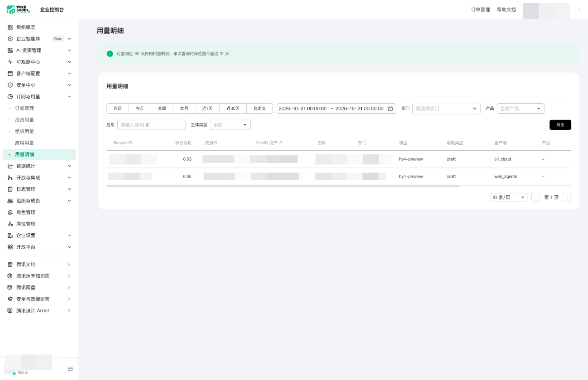Click the AI 资源管理 icon
This screenshot has width=588, height=380.
coord(10,50)
